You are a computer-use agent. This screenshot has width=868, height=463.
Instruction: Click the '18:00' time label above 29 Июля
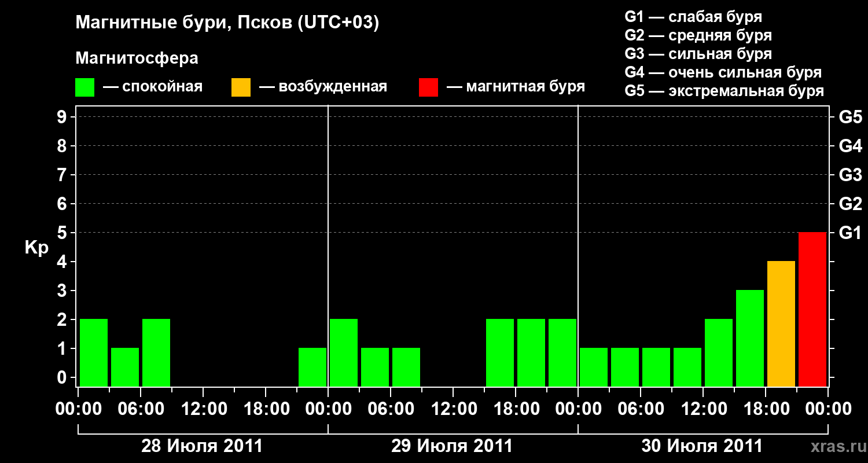[516, 409]
